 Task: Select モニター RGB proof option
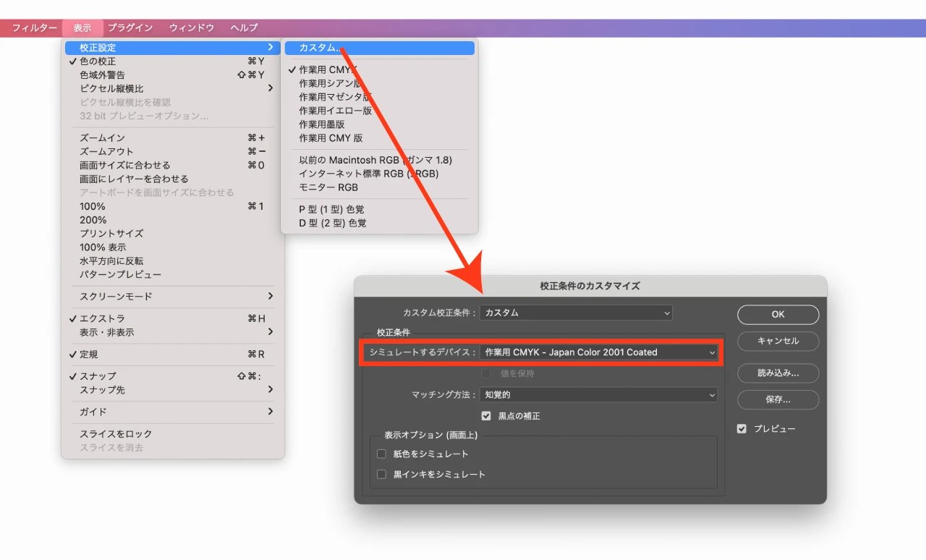pyautogui.click(x=321, y=187)
